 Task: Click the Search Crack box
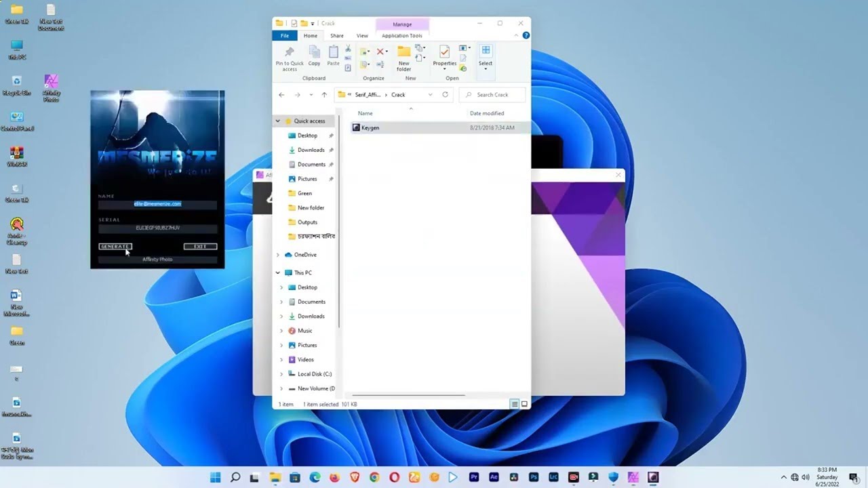(492, 95)
